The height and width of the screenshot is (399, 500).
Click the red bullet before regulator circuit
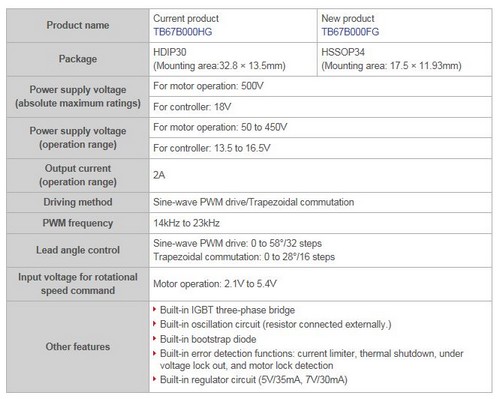coord(155,379)
